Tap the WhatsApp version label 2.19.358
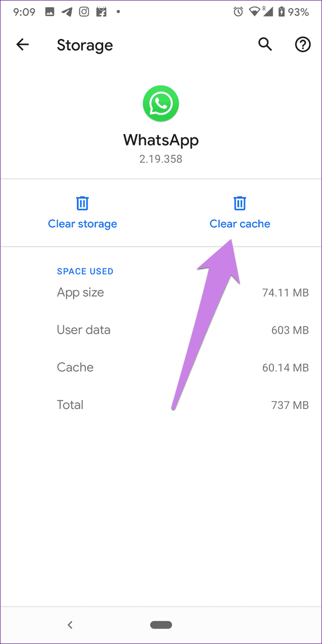322x644 pixels. 161,159
